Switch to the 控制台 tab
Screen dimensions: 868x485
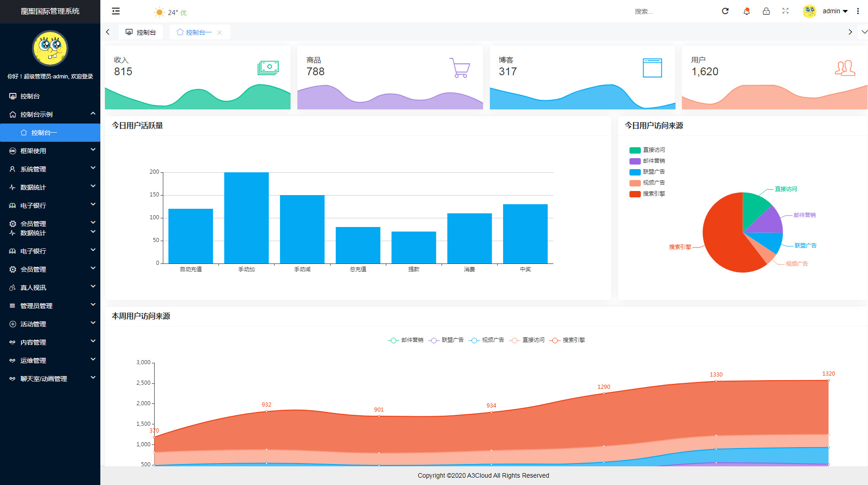pos(141,32)
